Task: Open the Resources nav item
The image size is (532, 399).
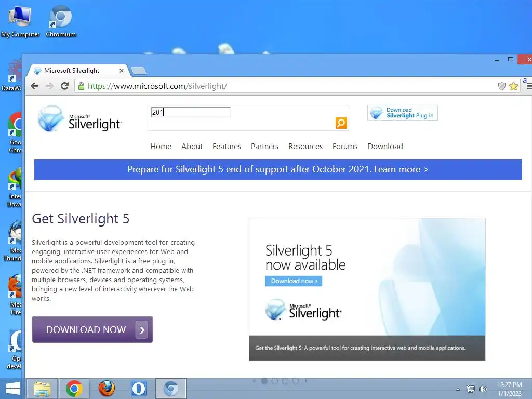Action: pos(305,147)
